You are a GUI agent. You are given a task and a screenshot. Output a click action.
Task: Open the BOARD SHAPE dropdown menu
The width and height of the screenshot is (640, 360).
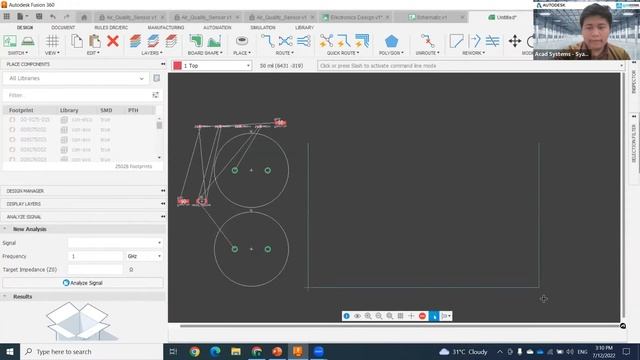point(205,53)
